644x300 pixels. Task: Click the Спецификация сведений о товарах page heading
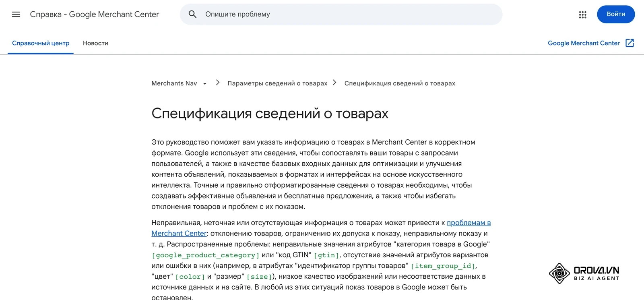(270, 114)
